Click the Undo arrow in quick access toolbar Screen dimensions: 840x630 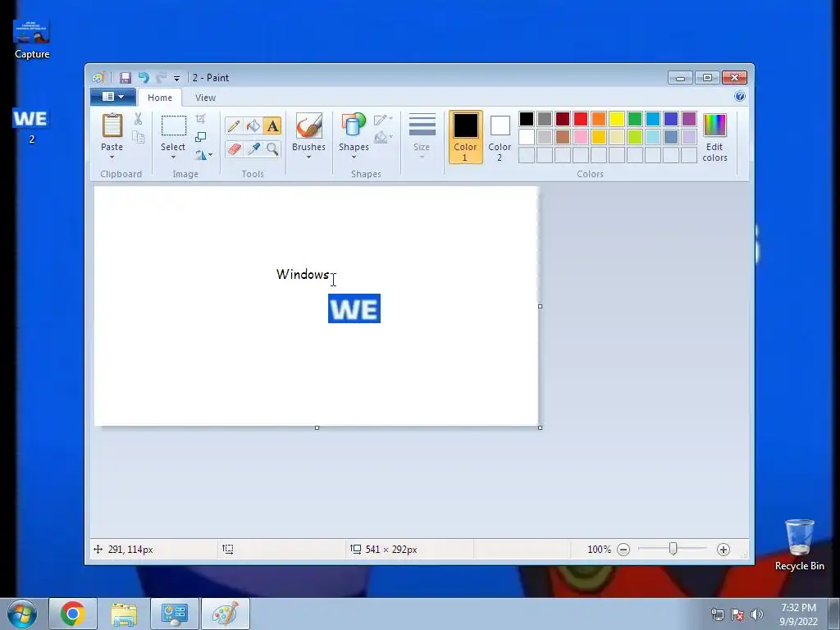(144, 78)
